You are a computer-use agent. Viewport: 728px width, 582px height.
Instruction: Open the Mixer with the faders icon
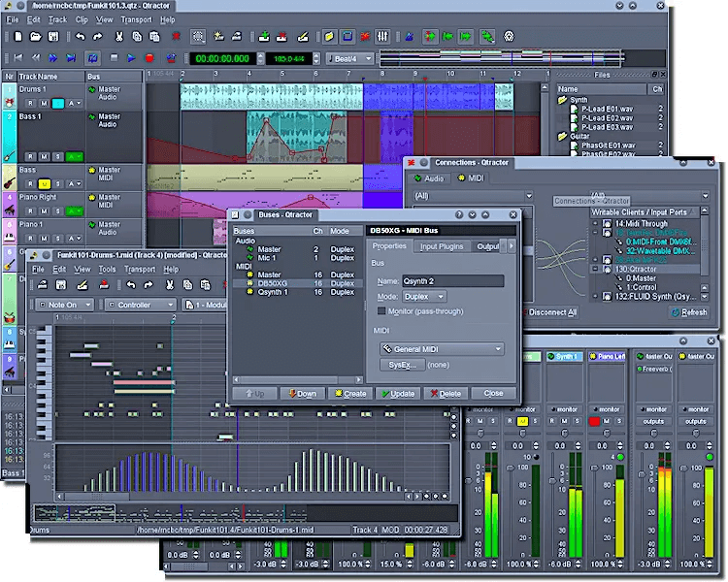click(382, 36)
